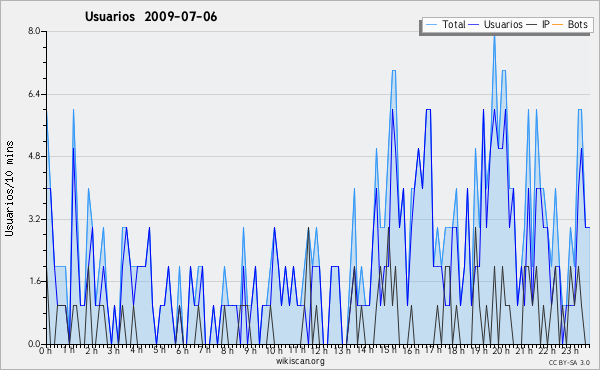Screen dimensions: 600x370
Task: Click the '17 h' x-axis label
Action: pyautogui.click(x=433, y=350)
